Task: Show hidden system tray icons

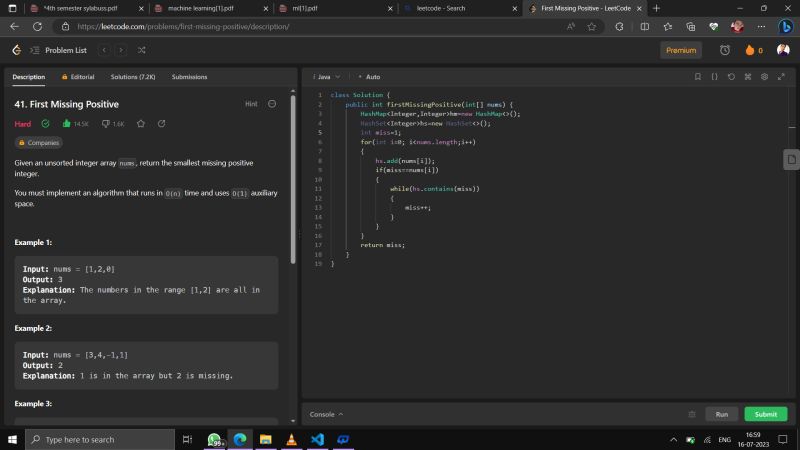Action: (673, 439)
